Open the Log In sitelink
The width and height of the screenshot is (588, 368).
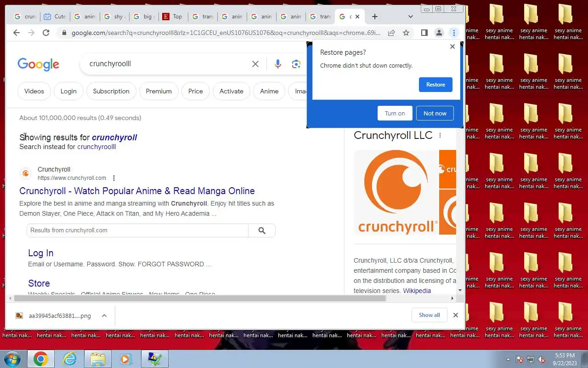tap(41, 253)
